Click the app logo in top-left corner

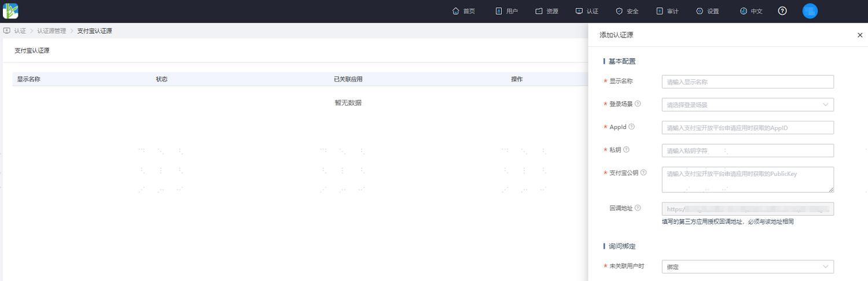tap(10, 11)
